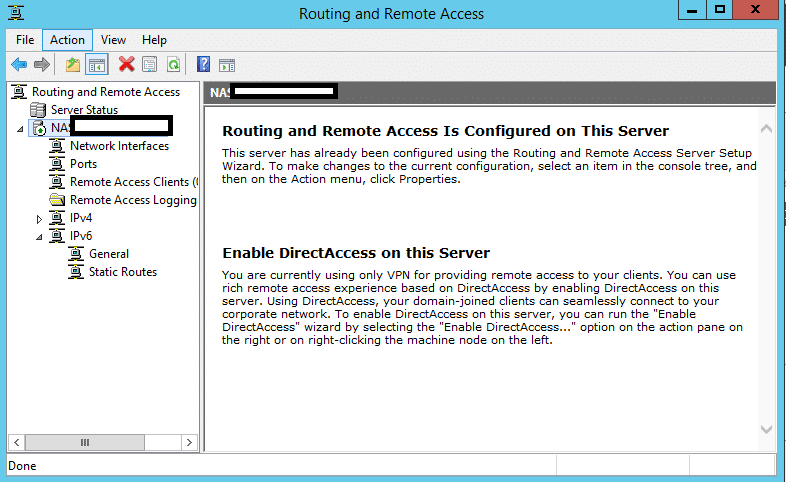Open Properties toolbar icon
Screen dimensions: 786x482
point(150,65)
